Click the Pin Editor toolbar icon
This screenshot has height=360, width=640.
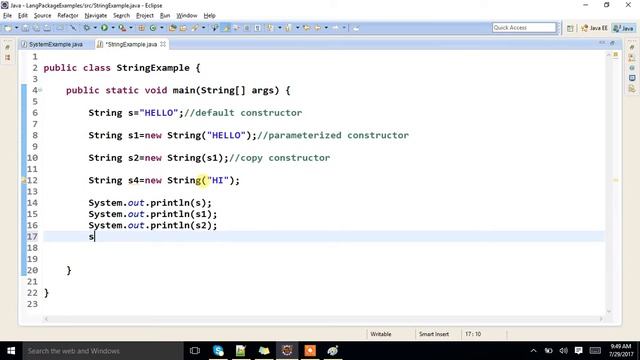coord(356,28)
